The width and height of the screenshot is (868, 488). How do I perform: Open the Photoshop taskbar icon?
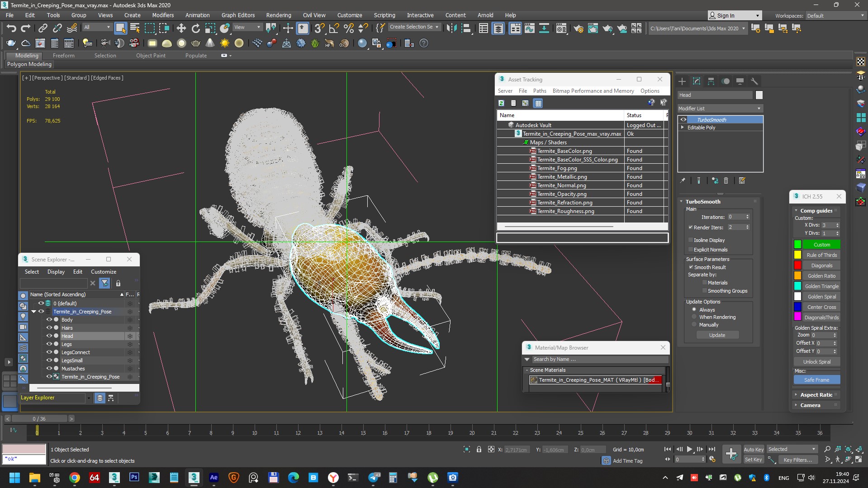coord(134,477)
